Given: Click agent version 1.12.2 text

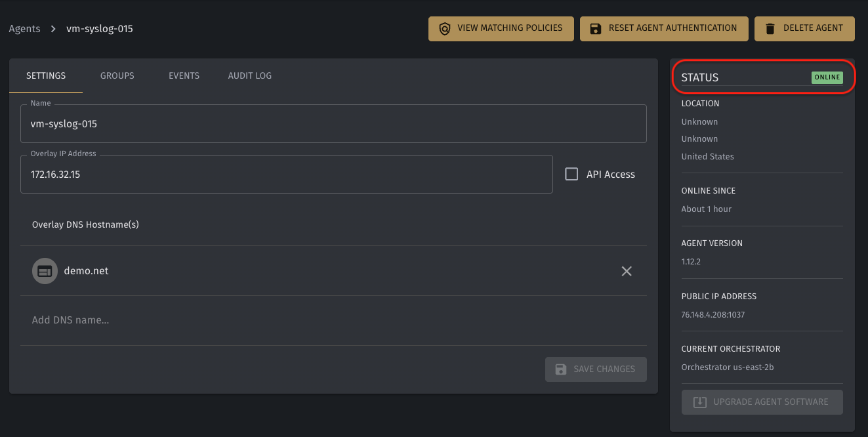Looking at the screenshot, I should point(692,262).
